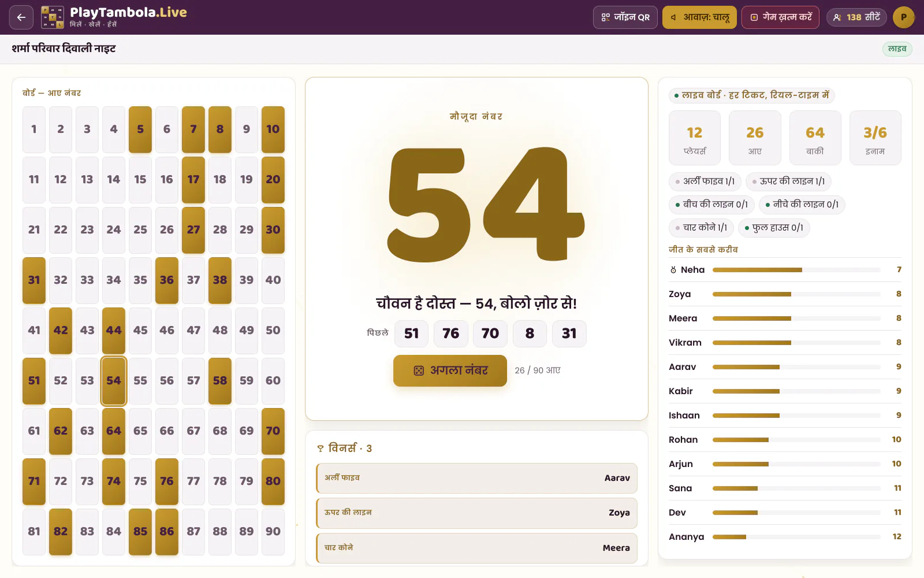This screenshot has width=924, height=578.
Task: Click the 26 आए stat card
Action: pos(755,138)
